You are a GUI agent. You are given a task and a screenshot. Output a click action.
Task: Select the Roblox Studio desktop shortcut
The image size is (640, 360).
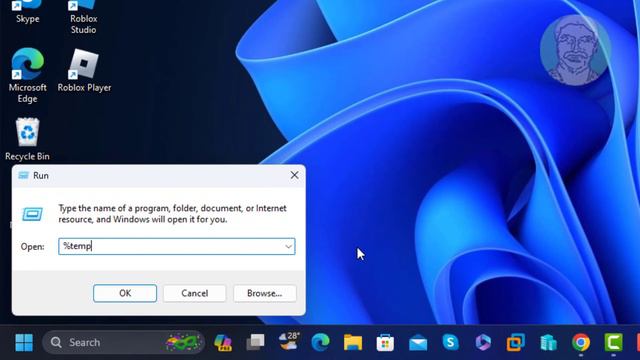tap(83, 16)
